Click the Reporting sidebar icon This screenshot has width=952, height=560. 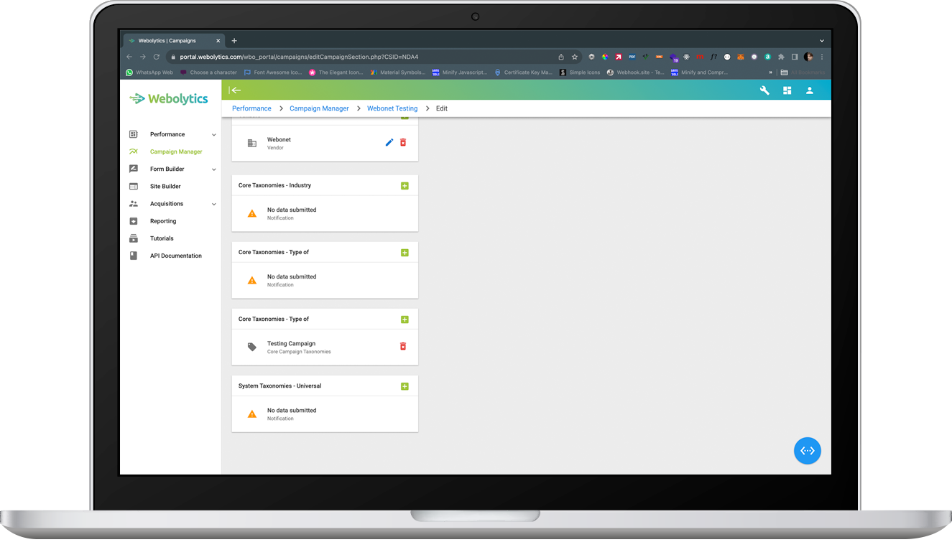click(x=133, y=221)
